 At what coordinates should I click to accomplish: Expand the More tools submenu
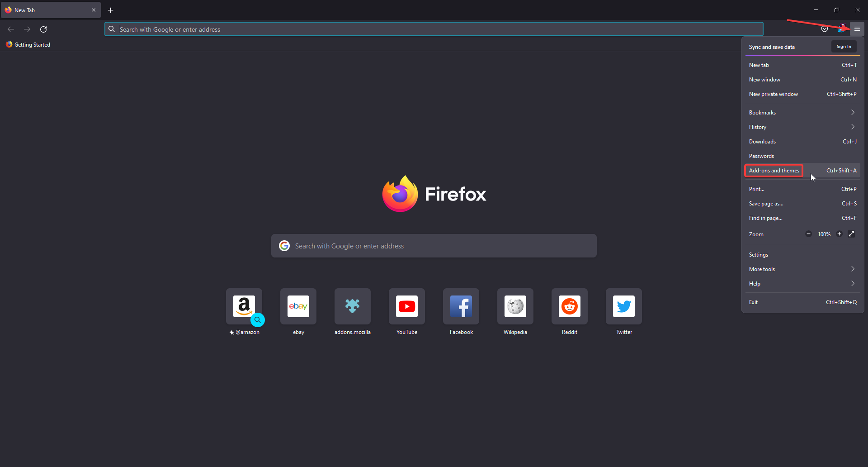pyautogui.click(x=802, y=269)
